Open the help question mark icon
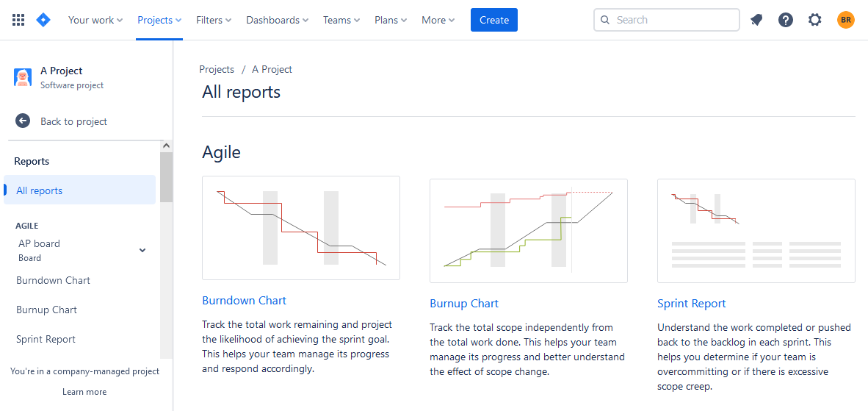Image resolution: width=868 pixels, height=411 pixels. pyautogui.click(x=786, y=20)
